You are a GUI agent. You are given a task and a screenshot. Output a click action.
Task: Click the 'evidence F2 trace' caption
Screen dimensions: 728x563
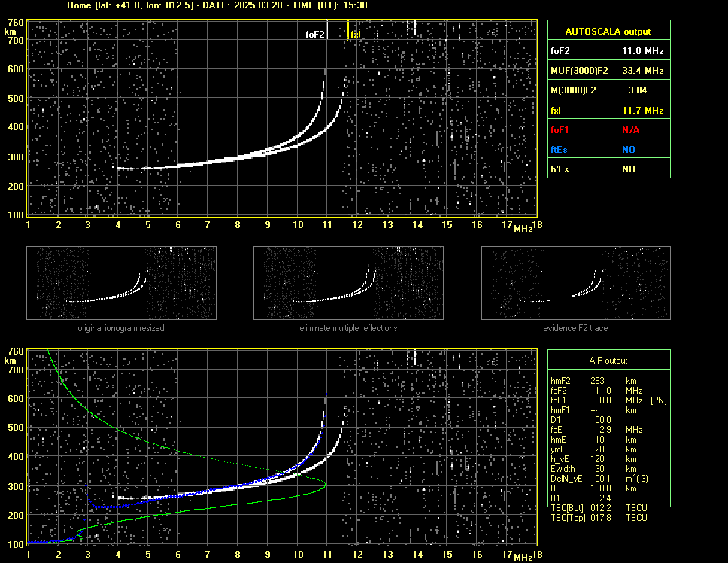coord(576,328)
